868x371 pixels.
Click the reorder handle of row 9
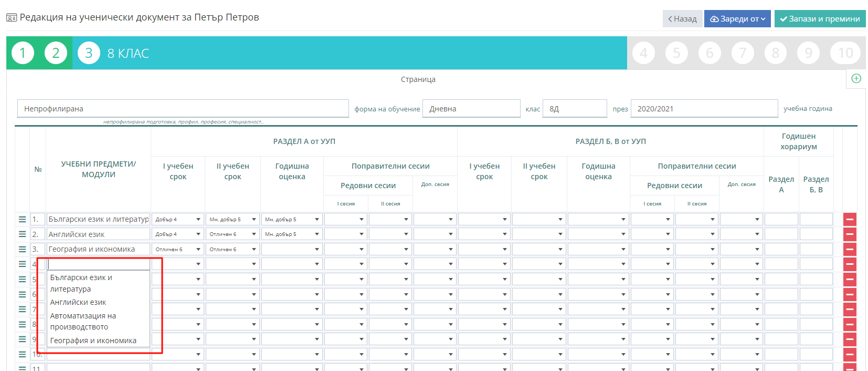[x=22, y=339]
